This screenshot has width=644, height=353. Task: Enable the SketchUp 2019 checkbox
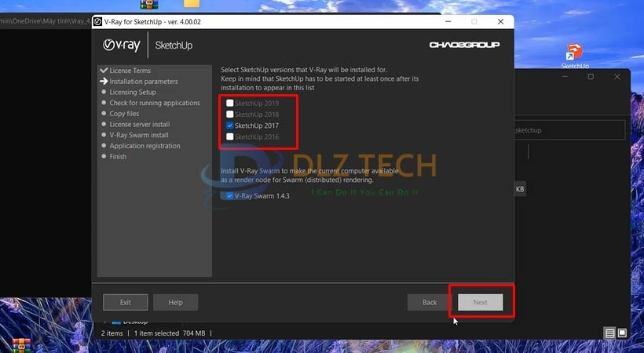click(x=229, y=103)
